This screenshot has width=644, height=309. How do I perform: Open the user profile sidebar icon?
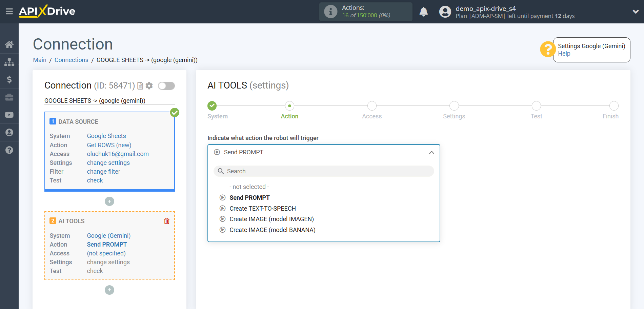click(x=9, y=133)
